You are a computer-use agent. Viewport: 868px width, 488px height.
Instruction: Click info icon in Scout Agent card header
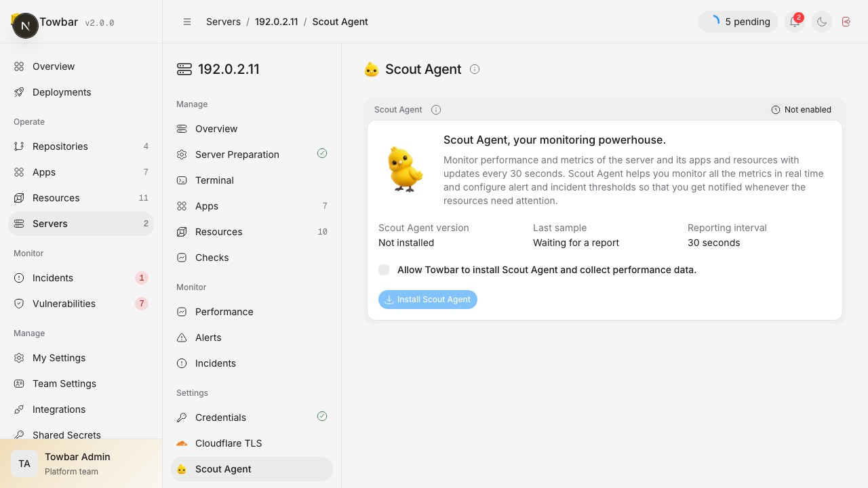[436, 110]
